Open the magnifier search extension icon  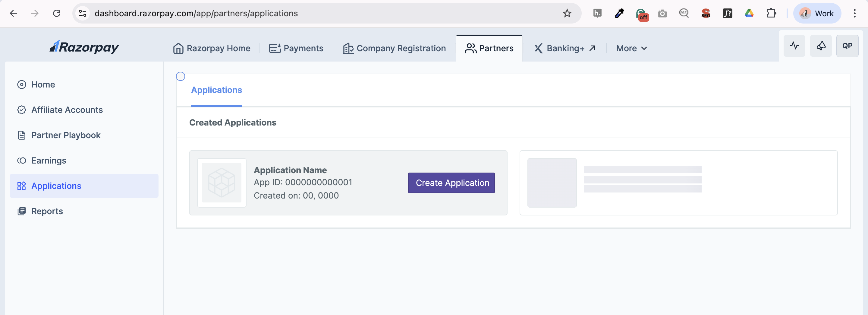(x=684, y=13)
